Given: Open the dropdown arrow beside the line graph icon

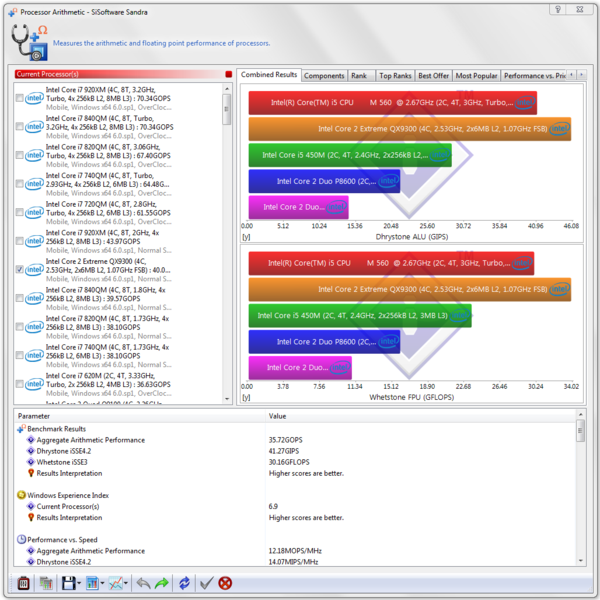Looking at the screenshot, I should tap(126, 584).
